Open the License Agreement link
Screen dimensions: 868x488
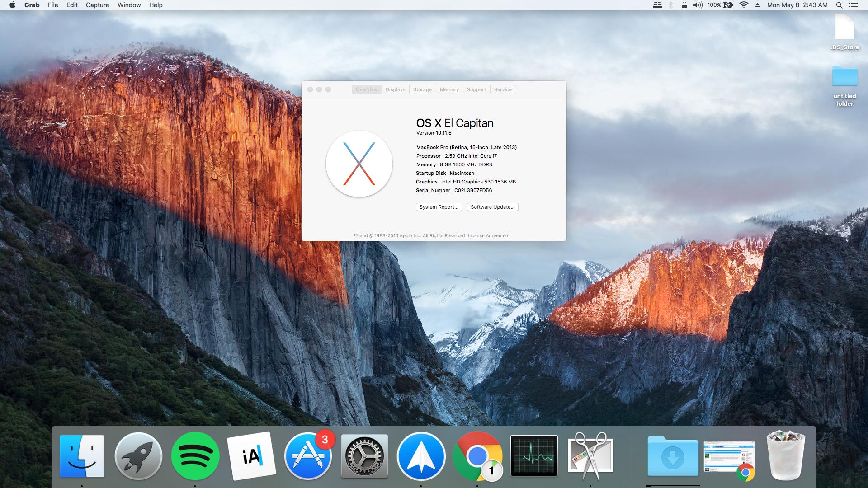[489, 235]
